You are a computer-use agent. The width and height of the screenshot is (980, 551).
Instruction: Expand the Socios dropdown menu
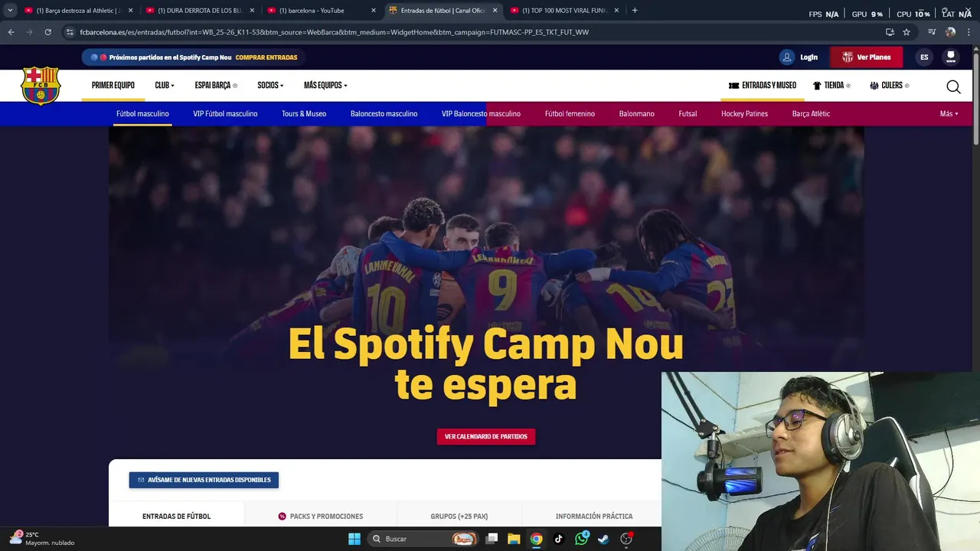click(270, 86)
